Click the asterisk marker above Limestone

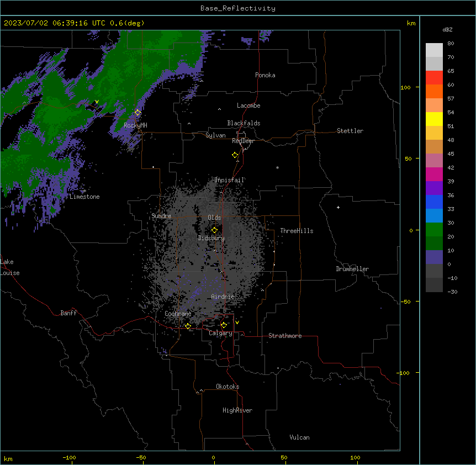(84, 191)
